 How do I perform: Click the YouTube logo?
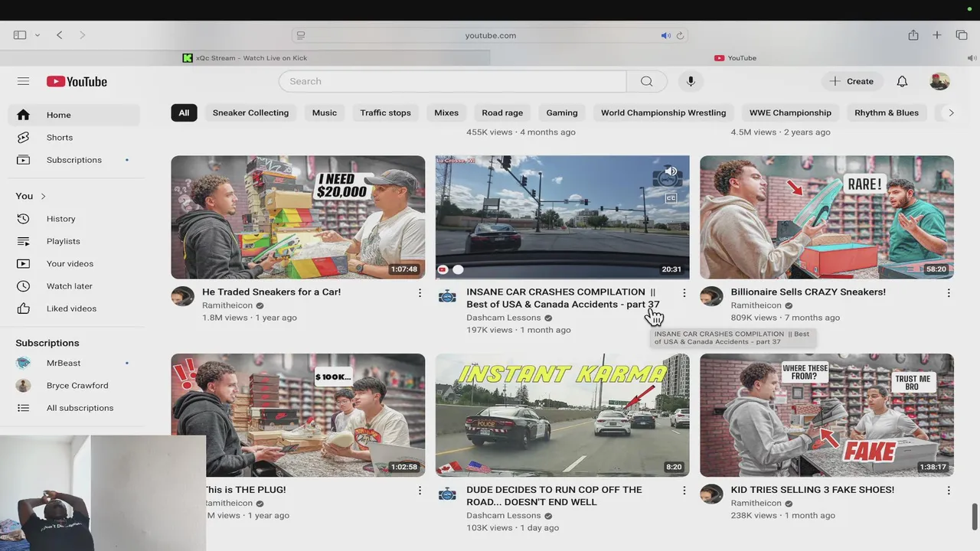click(77, 81)
